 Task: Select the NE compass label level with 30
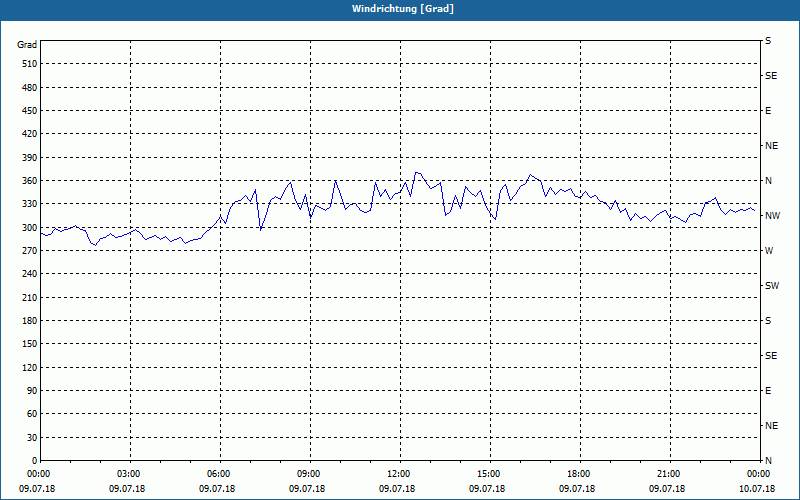771,426
